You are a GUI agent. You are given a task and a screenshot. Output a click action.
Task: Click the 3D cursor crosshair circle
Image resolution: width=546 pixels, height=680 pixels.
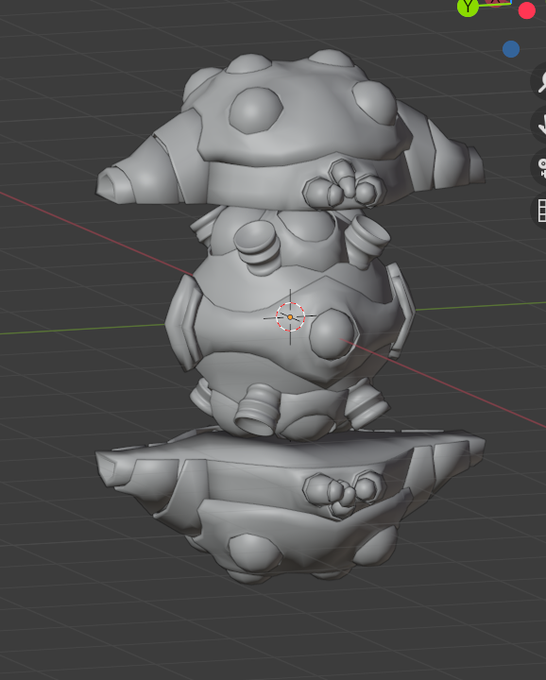(x=290, y=317)
